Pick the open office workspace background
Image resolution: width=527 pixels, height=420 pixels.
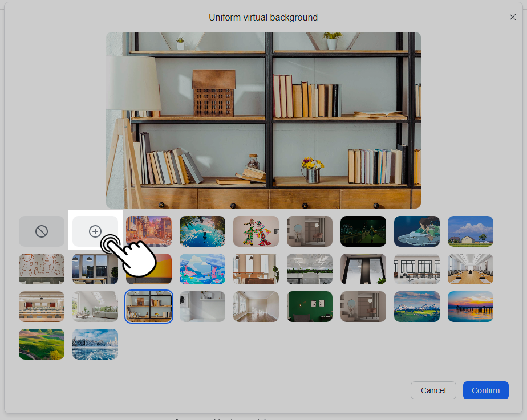[417, 269]
